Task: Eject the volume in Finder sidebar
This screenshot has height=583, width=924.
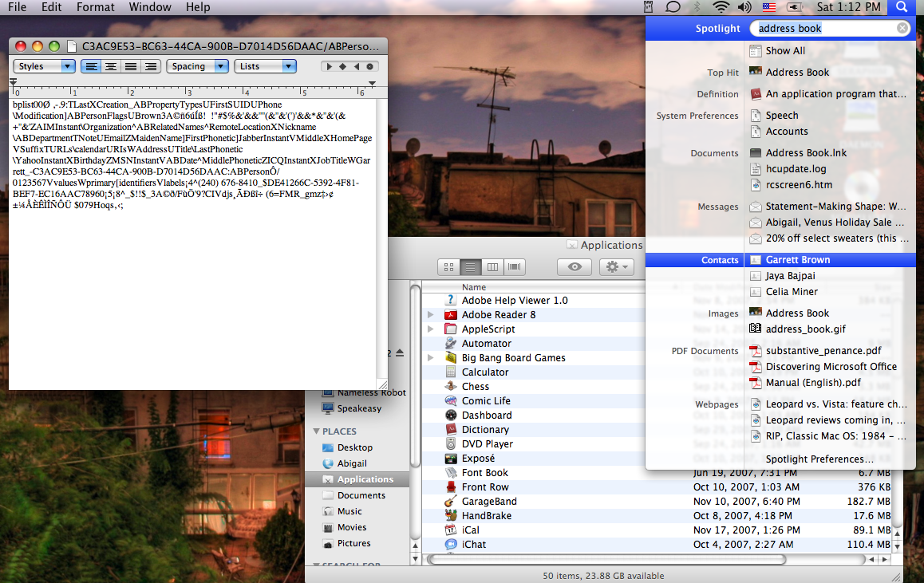Action: [400, 353]
